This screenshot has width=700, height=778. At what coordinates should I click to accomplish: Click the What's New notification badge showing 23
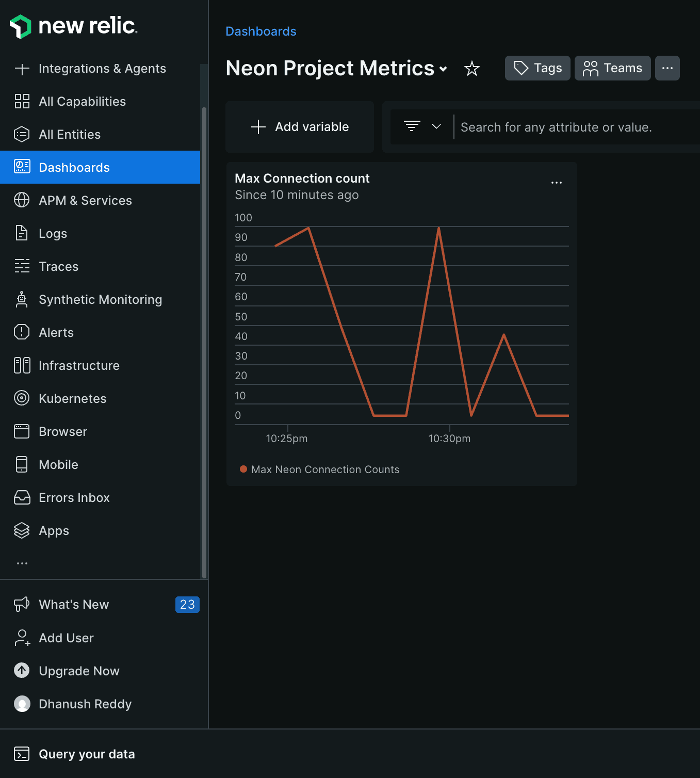pyautogui.click(x=187, y=604)
